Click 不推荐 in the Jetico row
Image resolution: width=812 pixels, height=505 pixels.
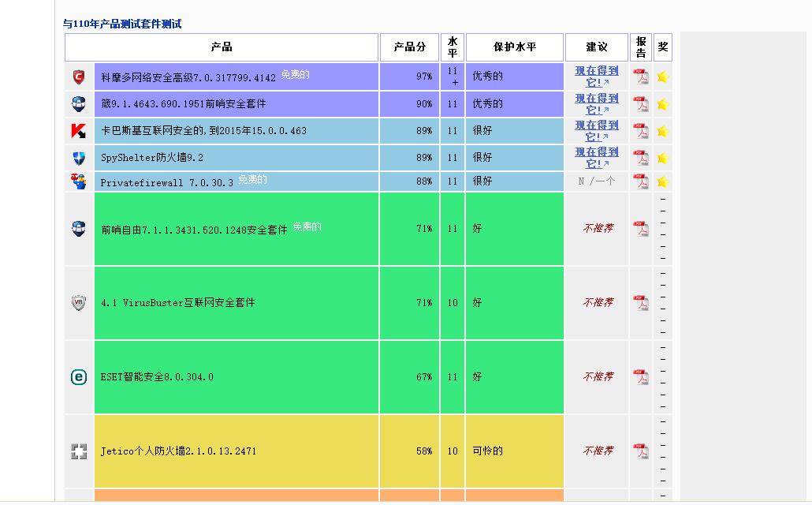(x=598, y=451)
